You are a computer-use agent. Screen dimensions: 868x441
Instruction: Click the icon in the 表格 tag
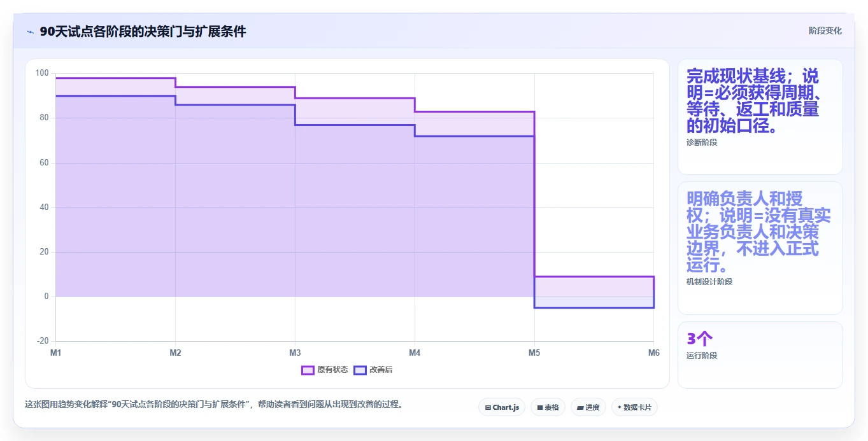click(540, 407)
